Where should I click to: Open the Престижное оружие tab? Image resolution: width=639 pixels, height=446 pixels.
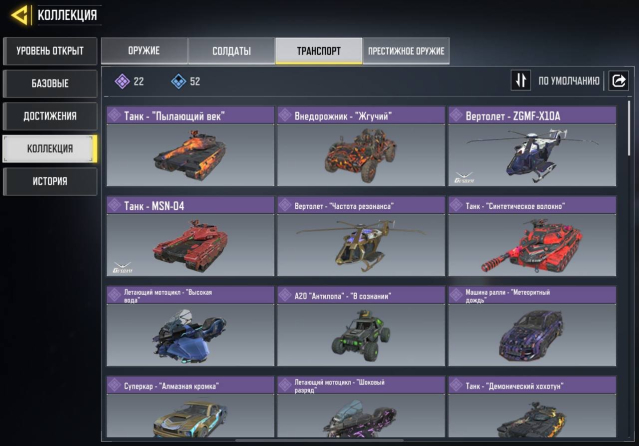[406, 51]
